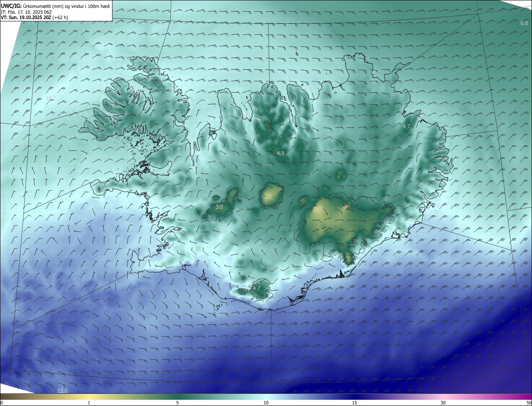
Task: Click the "4.7" value on Mýrdalsjökull near the south coast
Action: pos(256,288)
